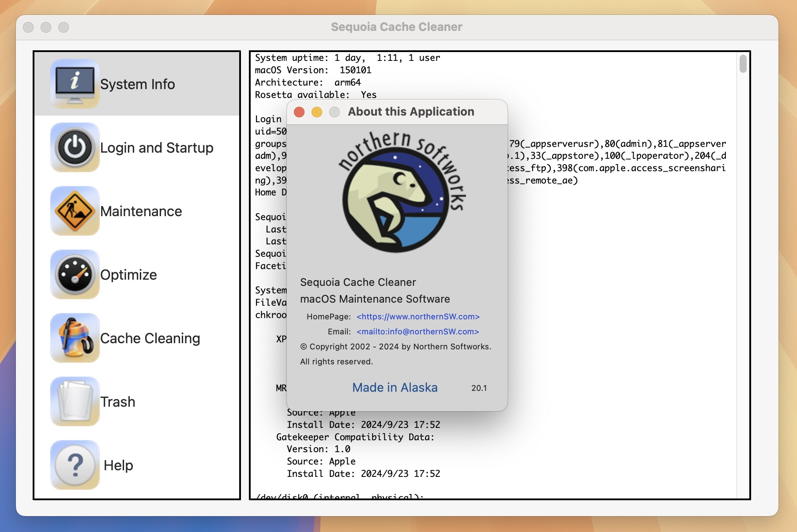Click the 'HomePage:' label
The height and width of the screenshot is (532, 797).
329,317
